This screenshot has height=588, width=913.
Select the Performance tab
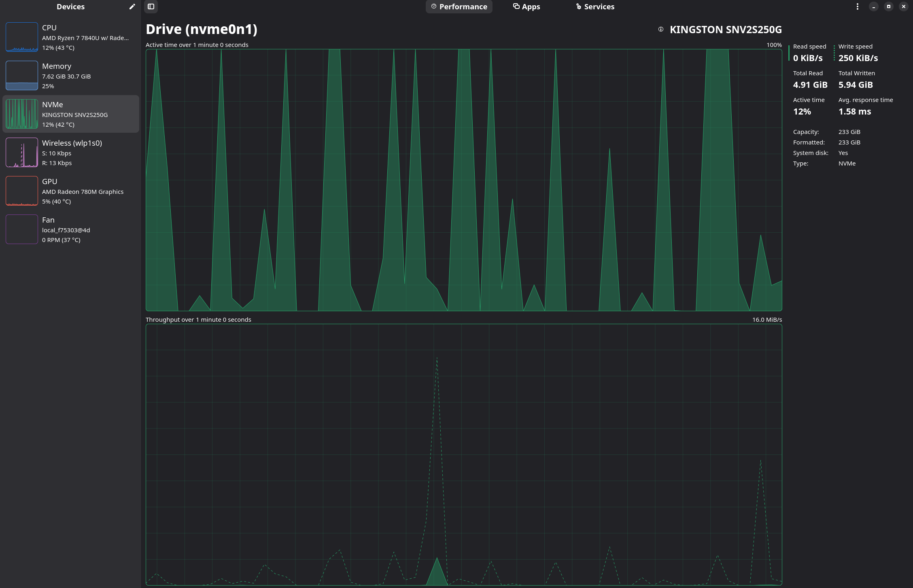(x=459, y=6)
